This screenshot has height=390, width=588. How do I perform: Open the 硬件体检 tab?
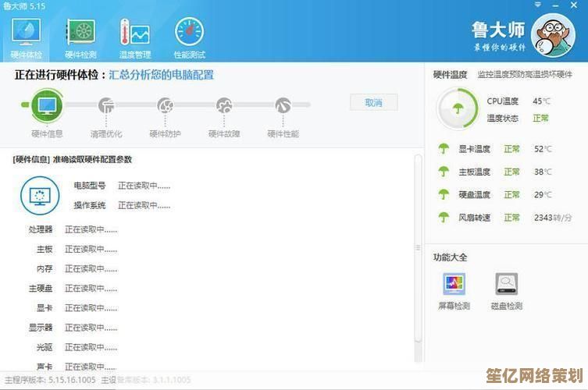[25, 37]
